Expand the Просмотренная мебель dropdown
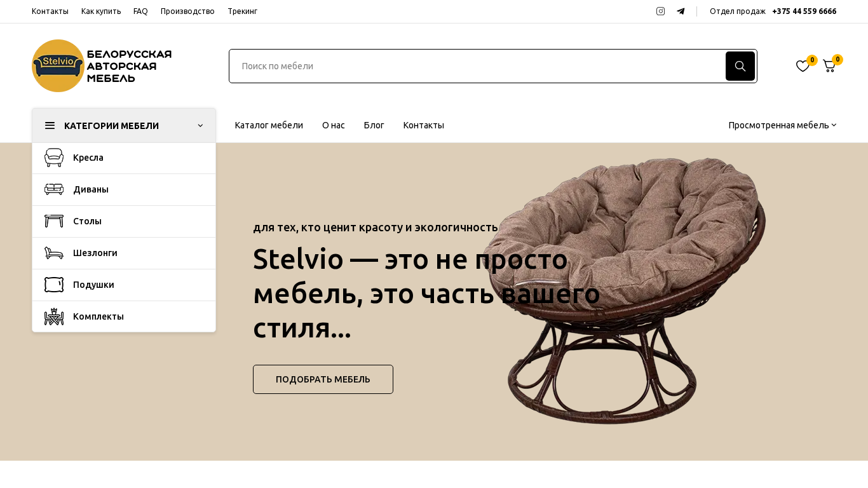868x488 pixels. pos(782,125)
